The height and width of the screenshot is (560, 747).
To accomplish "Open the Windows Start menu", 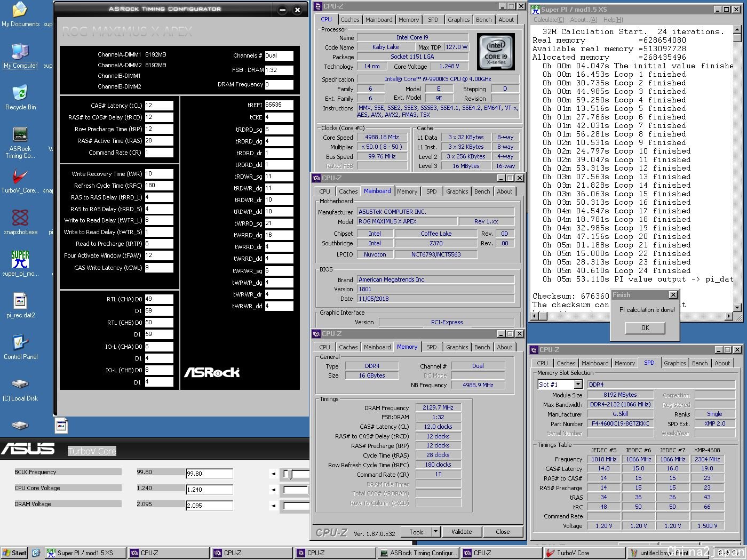I will (x=14, y=553).
